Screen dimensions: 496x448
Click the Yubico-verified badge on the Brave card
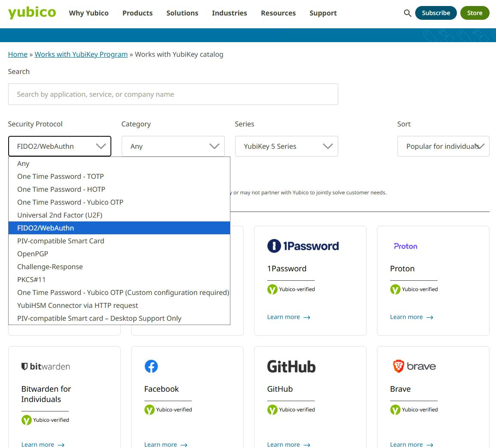click(414, 409)
